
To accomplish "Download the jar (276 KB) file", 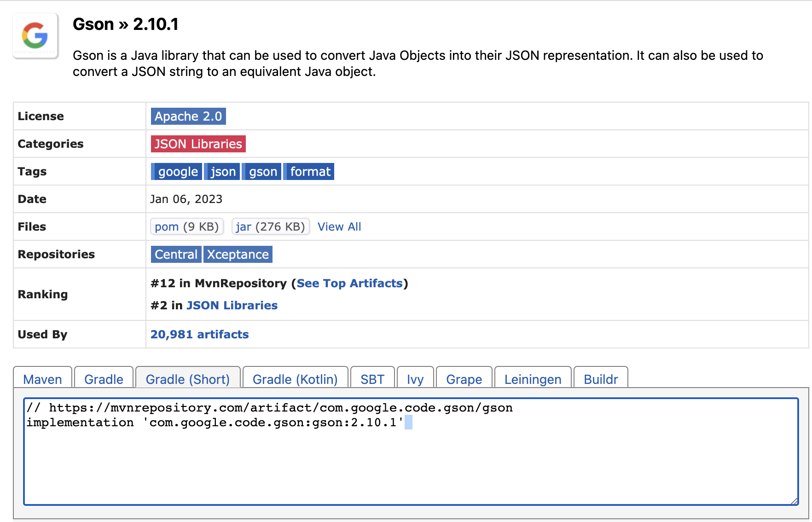I will click(270, 226).
